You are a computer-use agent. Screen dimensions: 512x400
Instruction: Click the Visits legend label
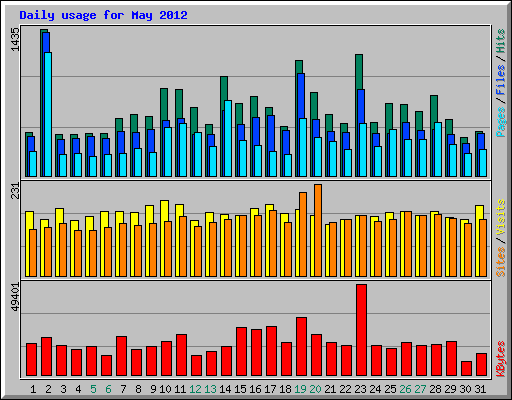tap(501, 217)
